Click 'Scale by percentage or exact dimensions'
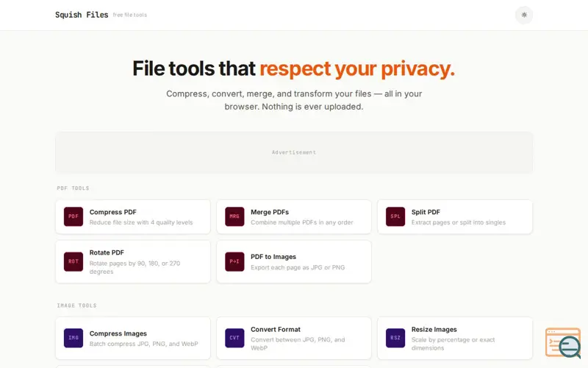 (x=453, y=344)
